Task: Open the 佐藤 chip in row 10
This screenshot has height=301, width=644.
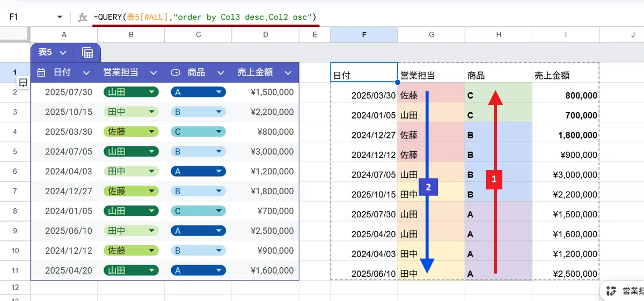Action: (131, 251)
